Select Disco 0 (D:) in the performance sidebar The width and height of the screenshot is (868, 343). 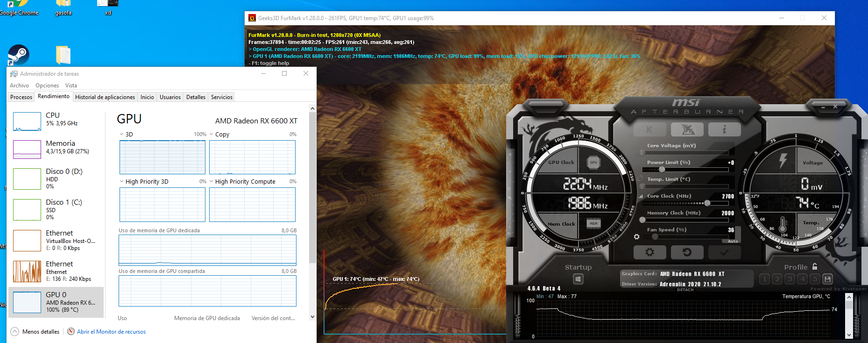(56, 179)
